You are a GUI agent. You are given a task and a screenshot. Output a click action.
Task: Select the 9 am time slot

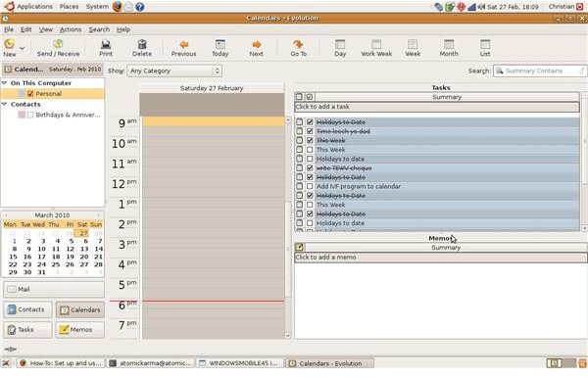point(213,121)
